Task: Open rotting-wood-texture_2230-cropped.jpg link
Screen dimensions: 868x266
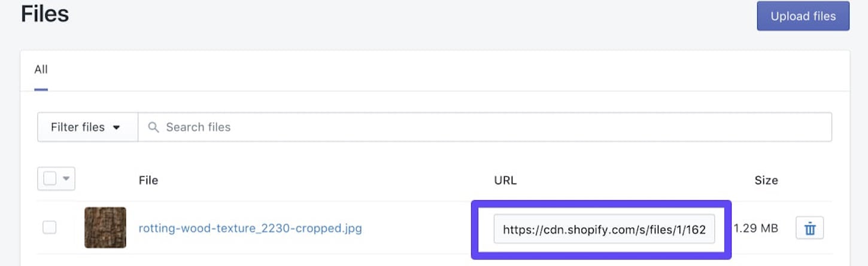Action: click(x=250, y=228)
